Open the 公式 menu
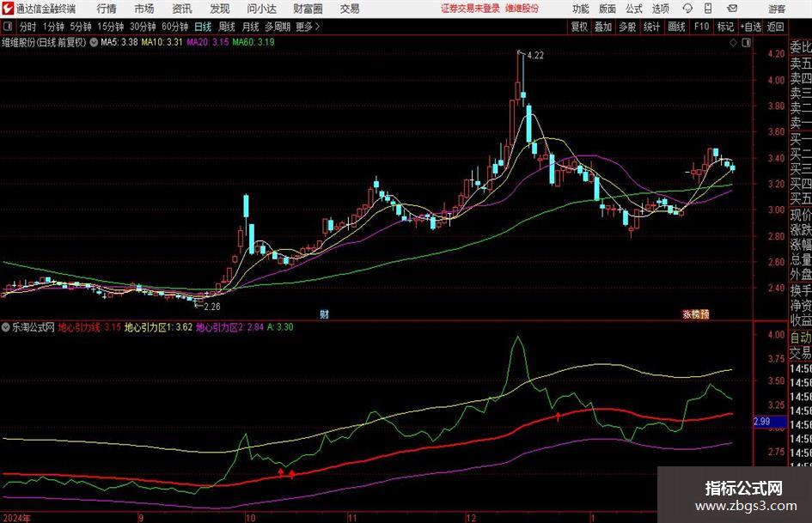 633,9
